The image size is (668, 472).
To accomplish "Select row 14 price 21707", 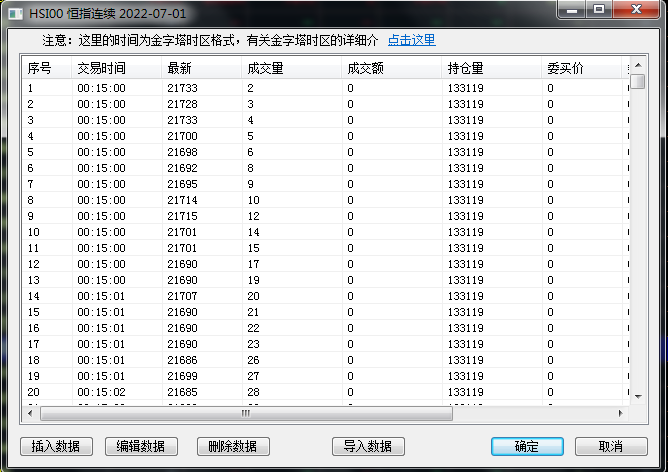I will click(326, 296).
